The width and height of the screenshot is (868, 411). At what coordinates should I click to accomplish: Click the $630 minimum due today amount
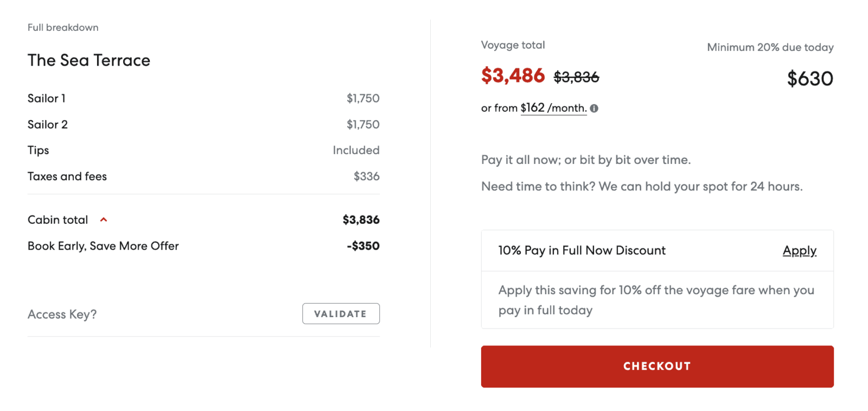810,79
